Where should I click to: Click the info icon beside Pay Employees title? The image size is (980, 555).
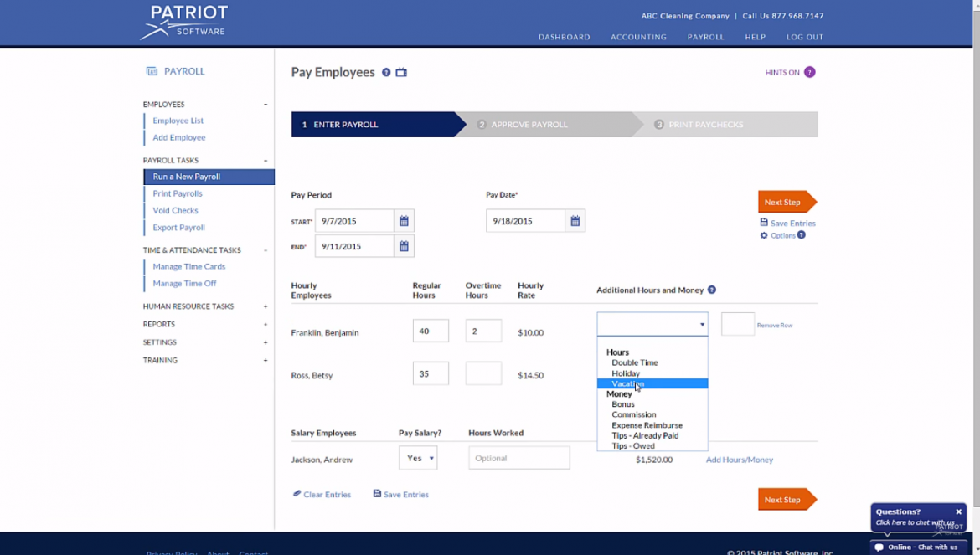[x=385, y=72]
